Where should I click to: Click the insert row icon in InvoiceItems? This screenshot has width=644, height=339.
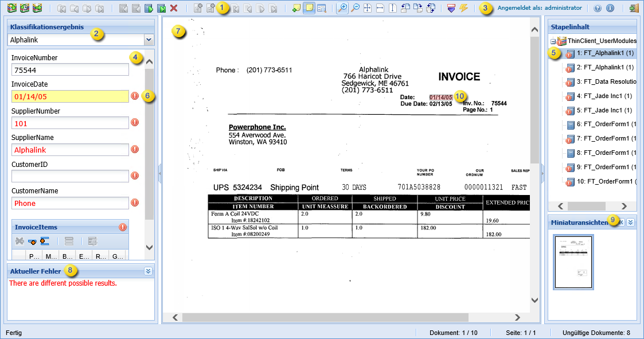45,241
